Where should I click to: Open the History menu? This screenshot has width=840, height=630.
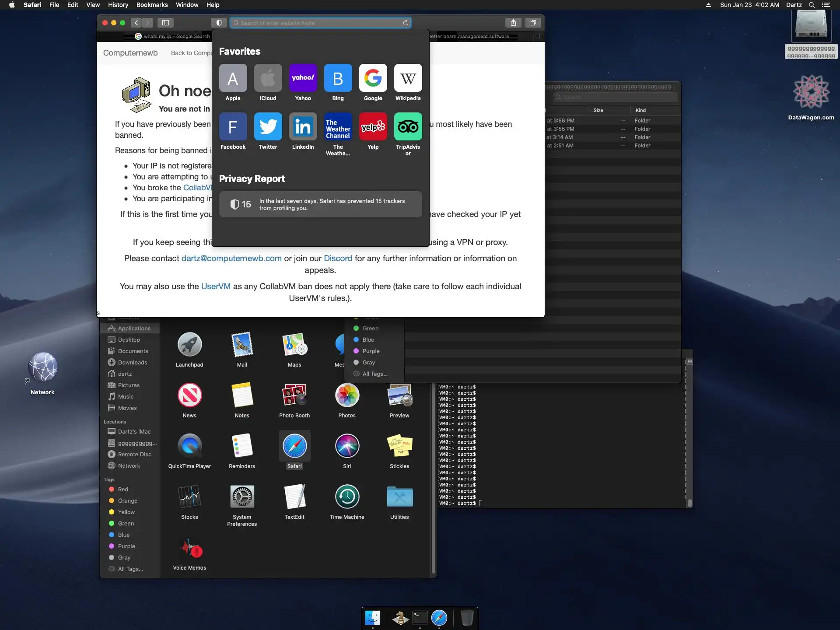118,5
